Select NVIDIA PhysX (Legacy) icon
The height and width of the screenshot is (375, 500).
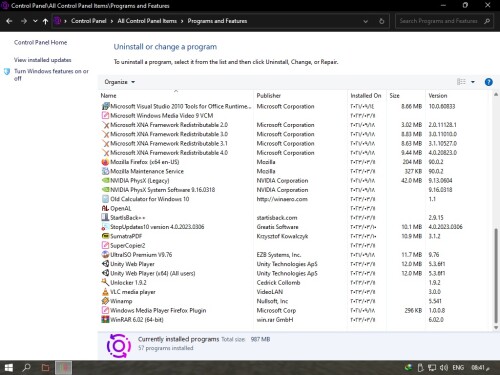(105, 181)
